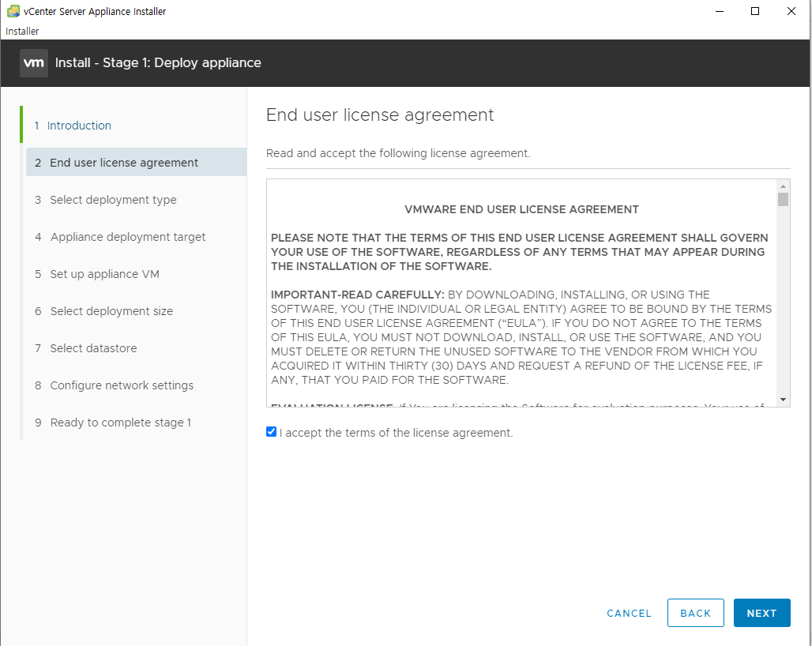The image size is (812, 646).
Task: Close the installer window
Action: tap(791, 11)
